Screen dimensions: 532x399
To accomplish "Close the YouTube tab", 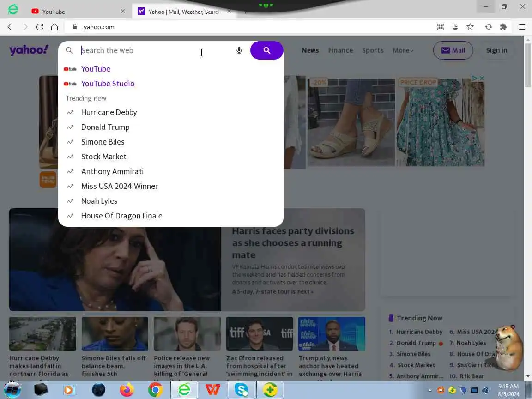I will pyautogui.click(x=123, y=11).
